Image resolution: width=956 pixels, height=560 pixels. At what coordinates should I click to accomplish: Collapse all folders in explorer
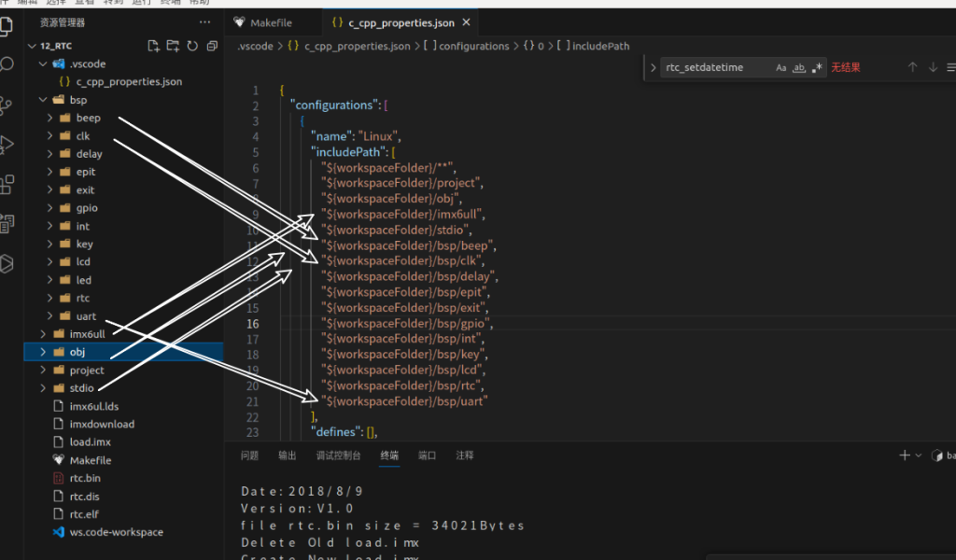(x=212, y=46)
